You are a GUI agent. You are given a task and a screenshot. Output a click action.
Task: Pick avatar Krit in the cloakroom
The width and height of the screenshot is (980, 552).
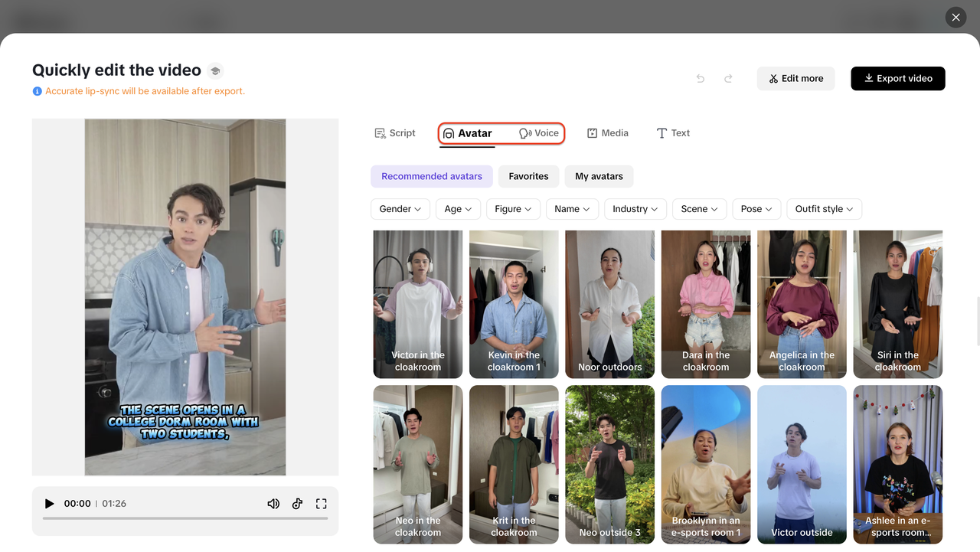pos(514,465)
